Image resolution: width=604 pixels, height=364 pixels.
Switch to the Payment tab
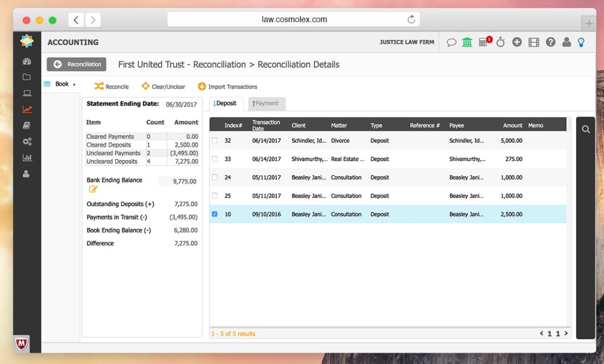tap(267, 104)
